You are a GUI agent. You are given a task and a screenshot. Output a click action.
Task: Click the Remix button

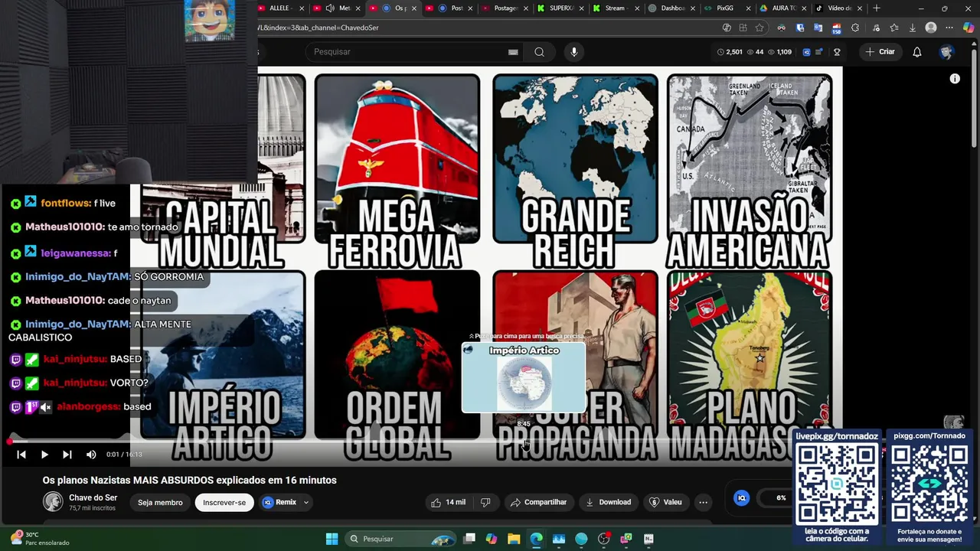[279, 502]
